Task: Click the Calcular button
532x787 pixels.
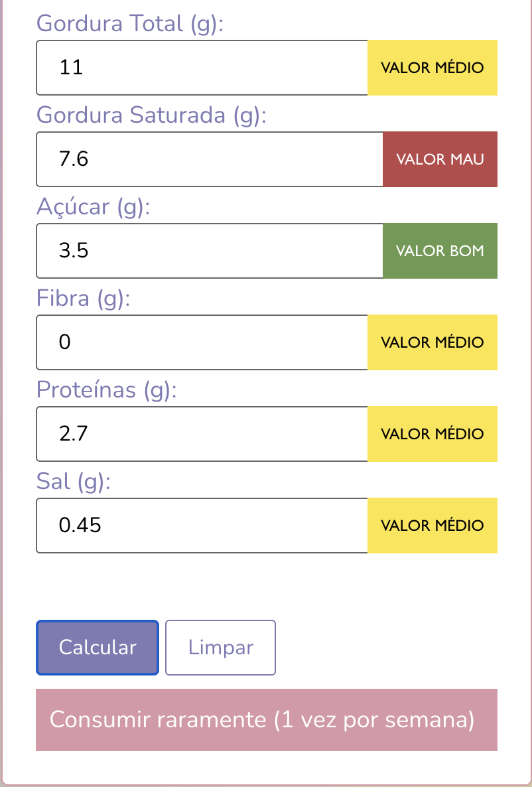Action: pos(98,648)
